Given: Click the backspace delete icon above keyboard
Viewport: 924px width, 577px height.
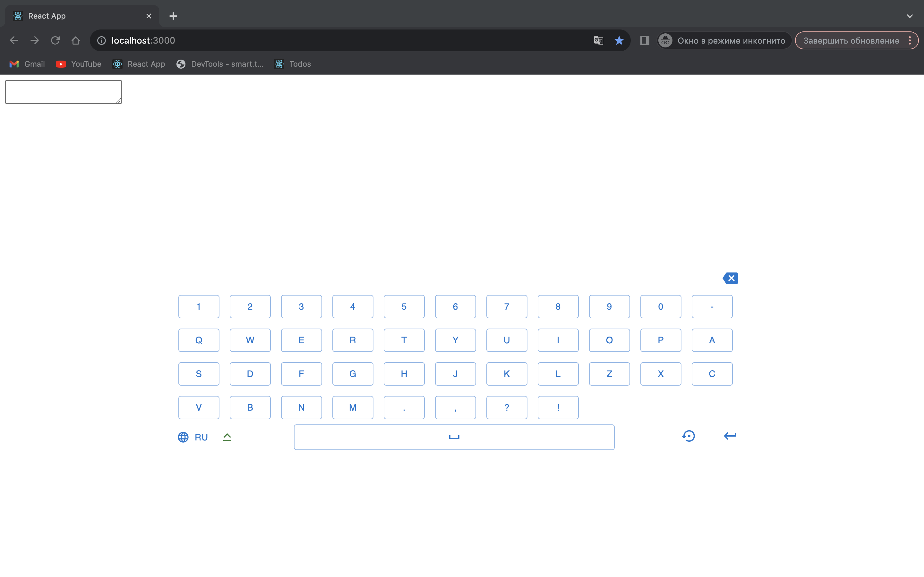Looking at the screenshot, I should click(x=730, y=278).
